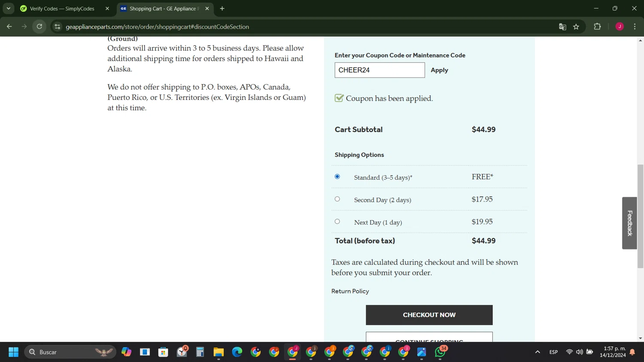
Task: Open Calculator from the taskbar
Action: pyautogui.click(x=200, y=352)
